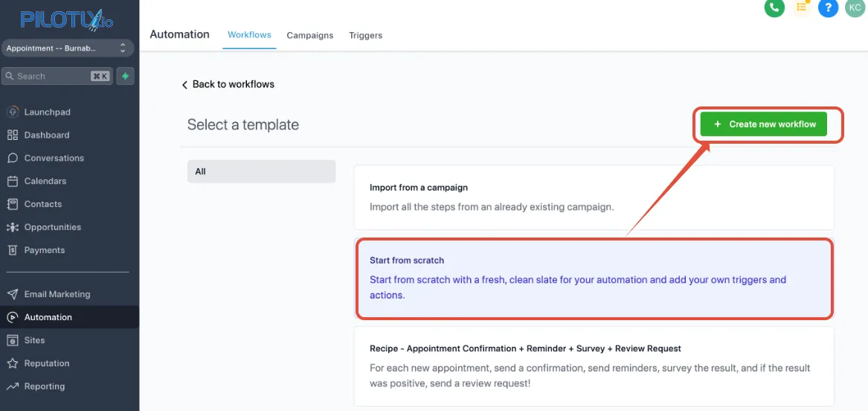Go to Dashboard in the sidebar
868x411 pixels.
pyautogui.click(x=46, y=135)
